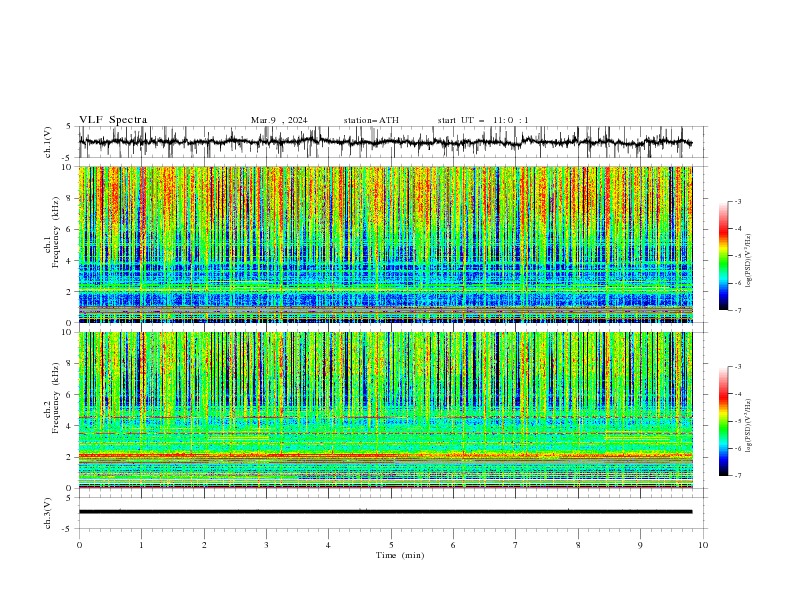Click the "6" minute tick on the time axis
Viewport: 792px width, 612px height.
pos(453,545)
